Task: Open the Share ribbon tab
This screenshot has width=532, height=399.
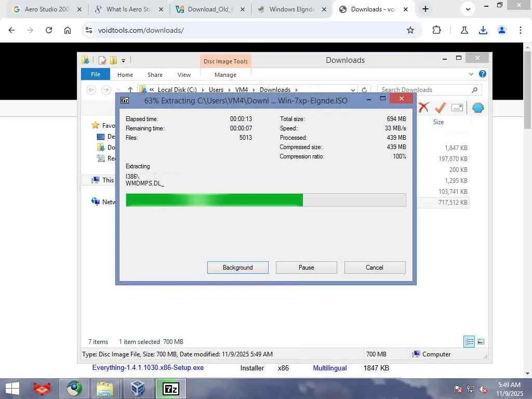Action: click(155, 75)
